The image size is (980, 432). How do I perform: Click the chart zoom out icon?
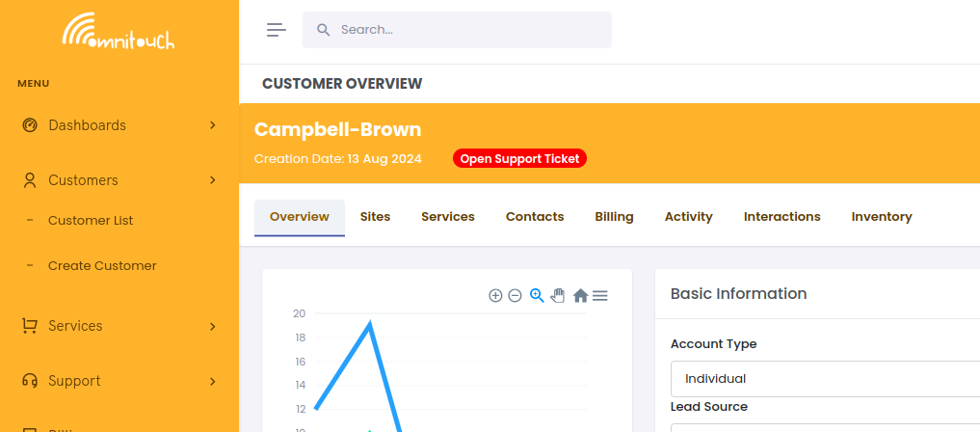click(515, 296)
